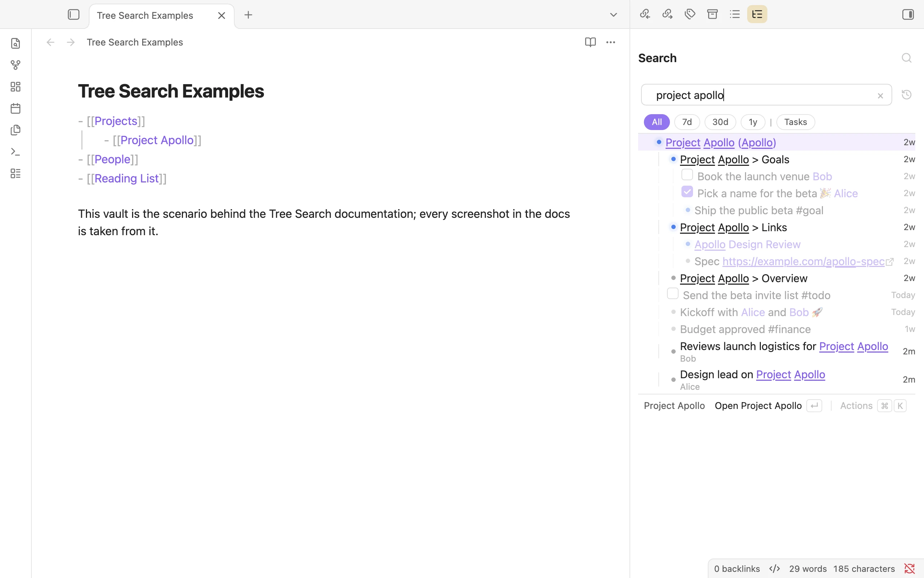Check Send the beta invite list task
This screenshot has height=578, width=924.
pos(672,294)
